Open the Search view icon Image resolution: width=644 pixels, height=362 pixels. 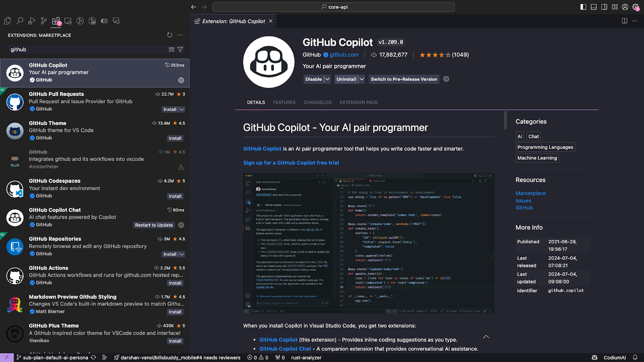[x=20, y=21]
